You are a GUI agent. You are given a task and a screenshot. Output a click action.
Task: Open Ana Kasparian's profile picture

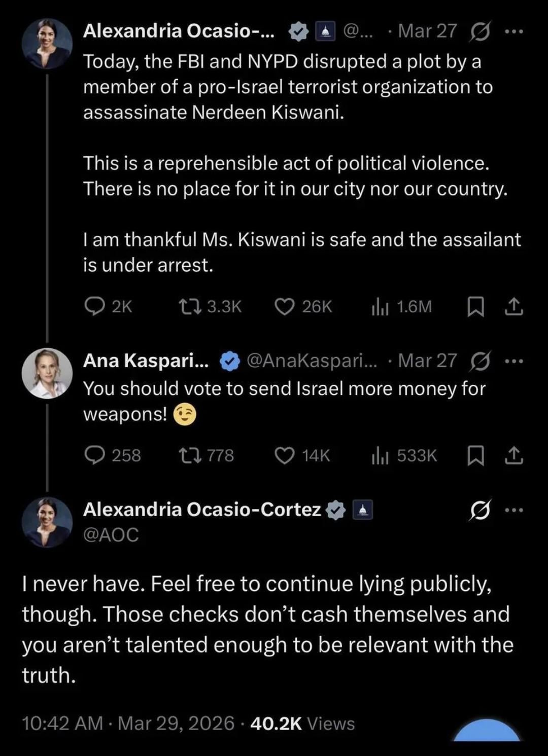[x=47, y=373]
